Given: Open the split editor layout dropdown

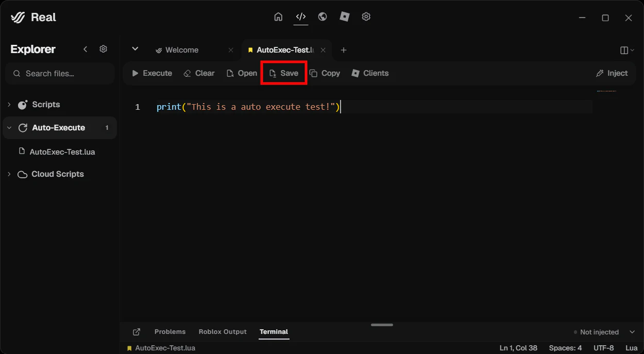Looking at the screenshot, I should (x=628, y=50).
